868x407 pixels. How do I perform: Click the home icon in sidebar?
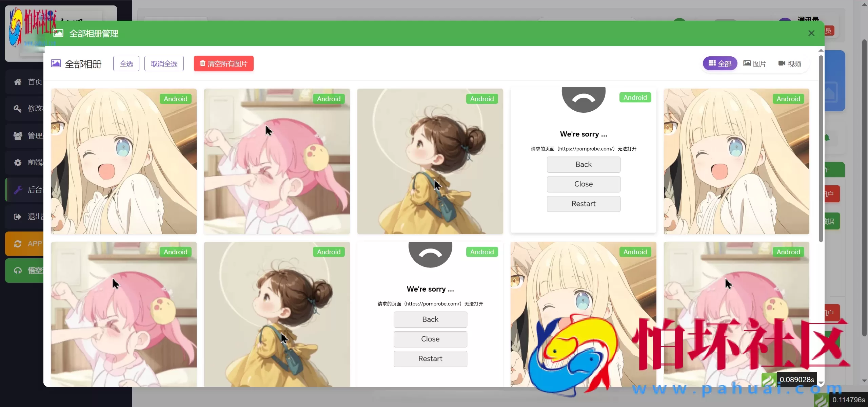[x=18, y=82]
